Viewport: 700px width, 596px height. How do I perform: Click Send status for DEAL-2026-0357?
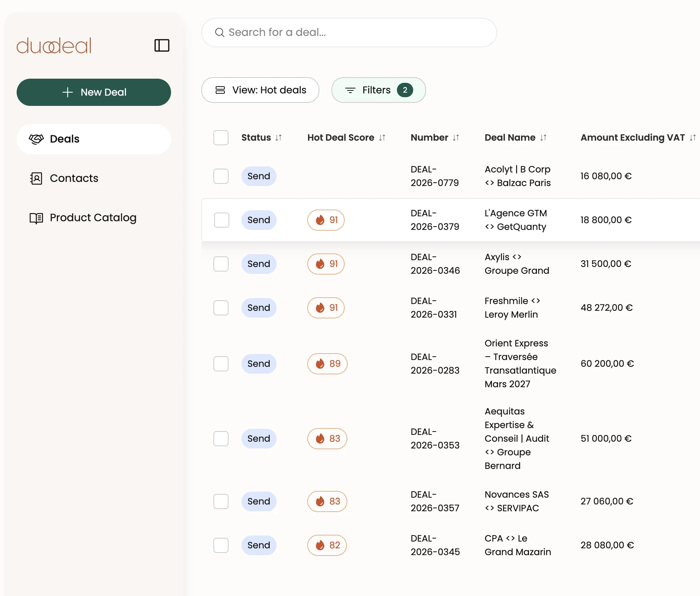pyautogui.click(x=259, y=501)
